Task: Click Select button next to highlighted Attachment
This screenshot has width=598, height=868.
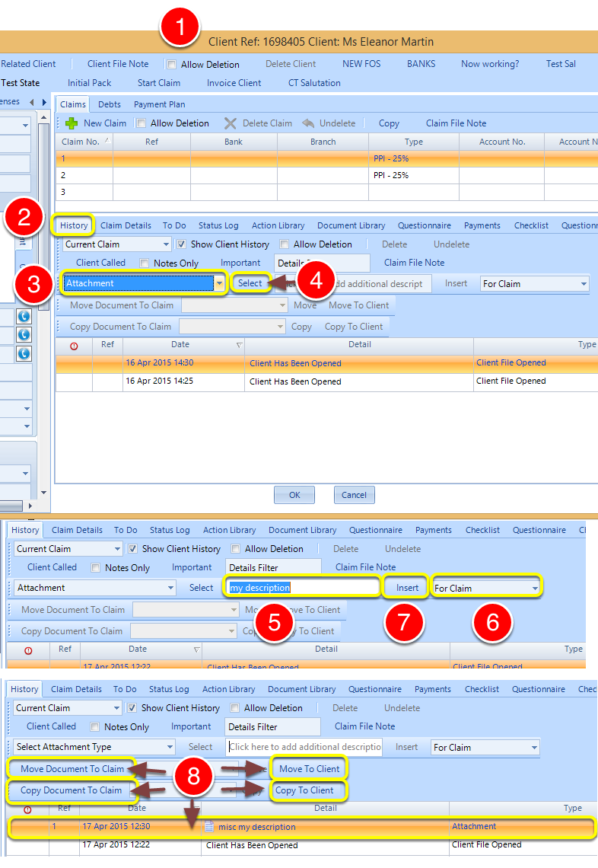Action: click(250, 283)
